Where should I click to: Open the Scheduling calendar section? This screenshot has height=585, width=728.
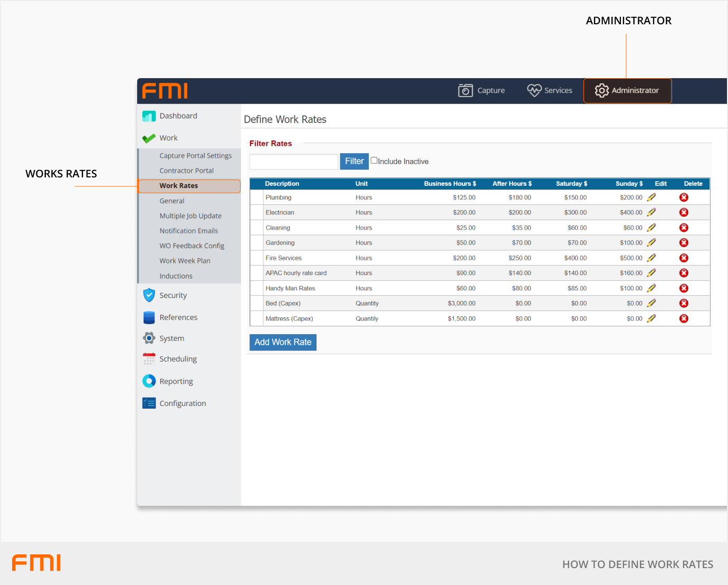pyautogui.click(x=178, y=359)
